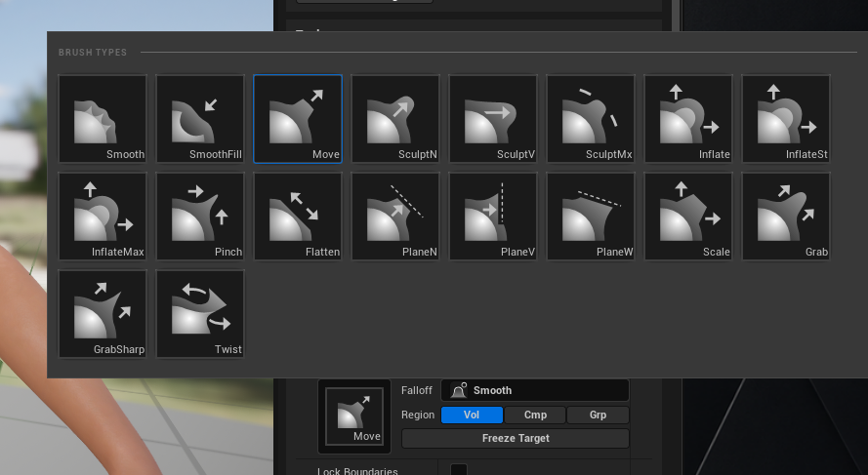
Task: Pick the SculptV brush
Action: pos(493,119)
